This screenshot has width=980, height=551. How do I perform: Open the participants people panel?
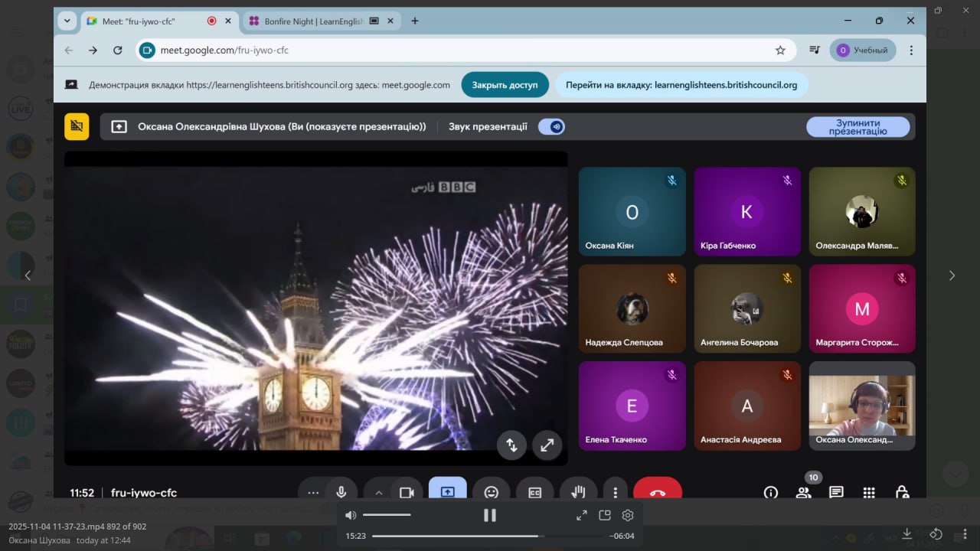(803, 492)
